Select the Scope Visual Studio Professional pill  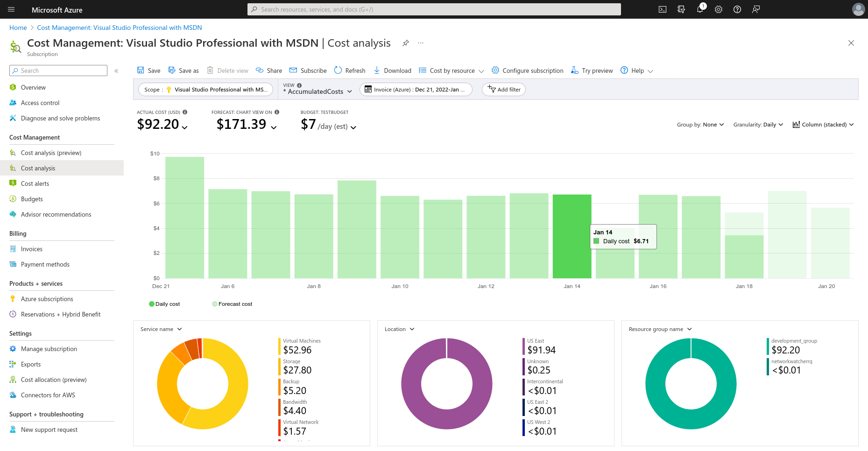(x=206, y=90)
